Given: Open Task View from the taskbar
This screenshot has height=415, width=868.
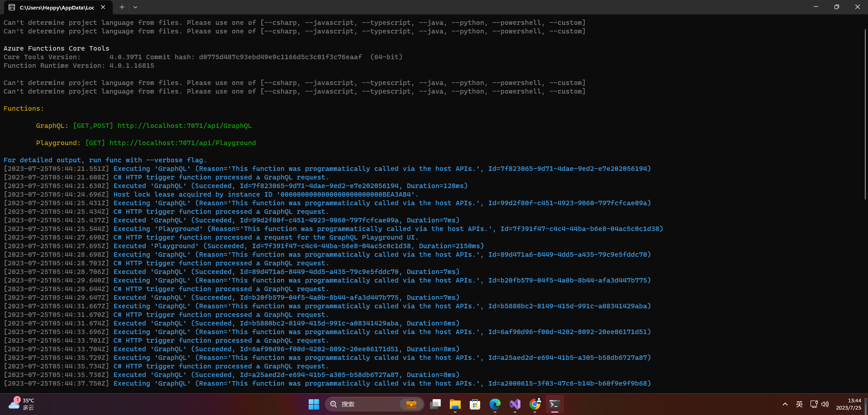Looking at the screenshot, I should 435,404.
